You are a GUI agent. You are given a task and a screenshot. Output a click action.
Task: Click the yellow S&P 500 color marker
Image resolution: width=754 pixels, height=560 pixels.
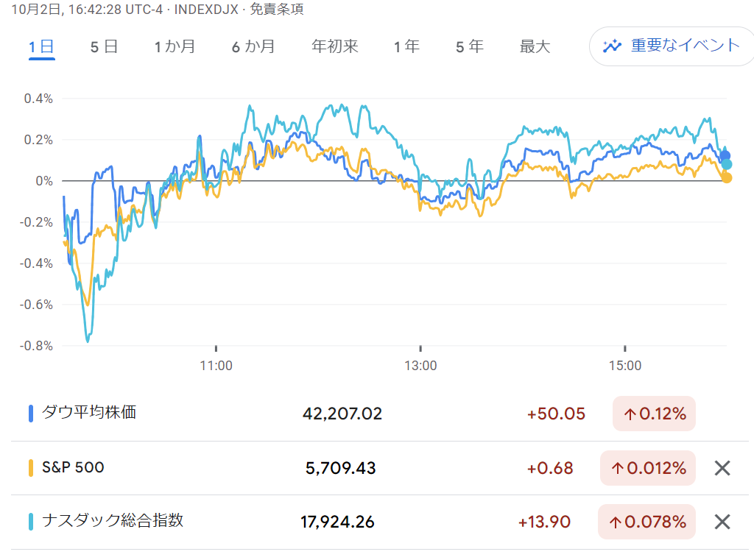click(x=31, y=468)
